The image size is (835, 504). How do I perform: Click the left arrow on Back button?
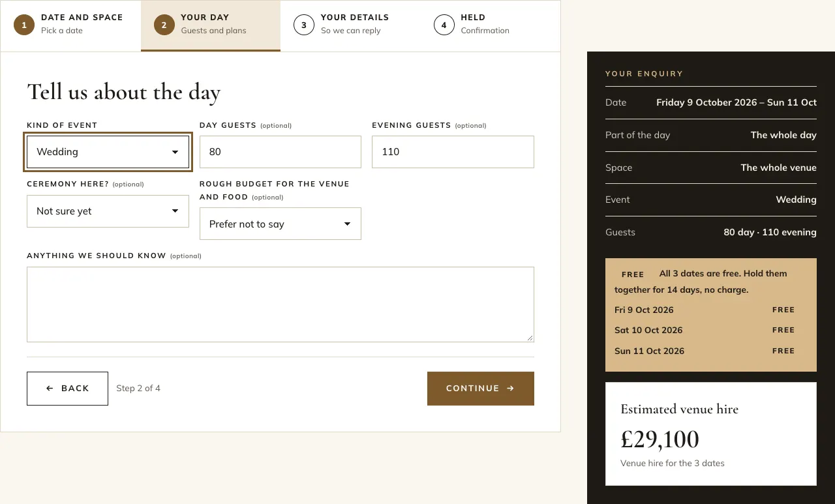click(x=50, y=389)
